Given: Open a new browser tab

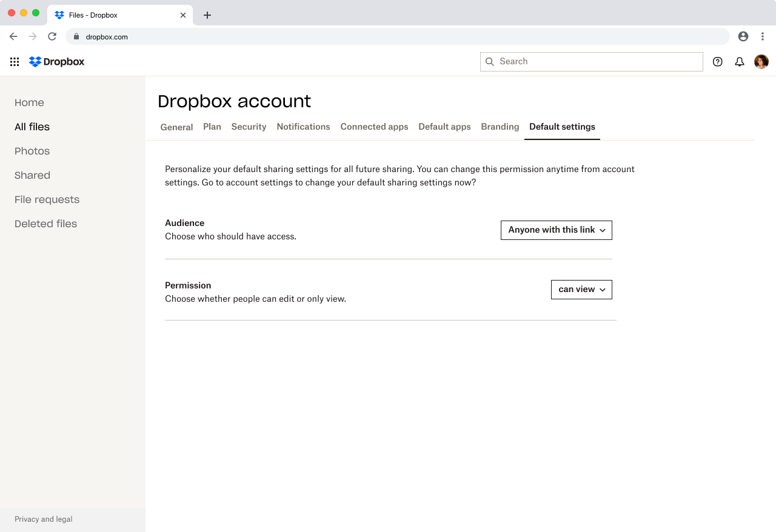Looking at the screenshot, I should click(x=207, y=15).
